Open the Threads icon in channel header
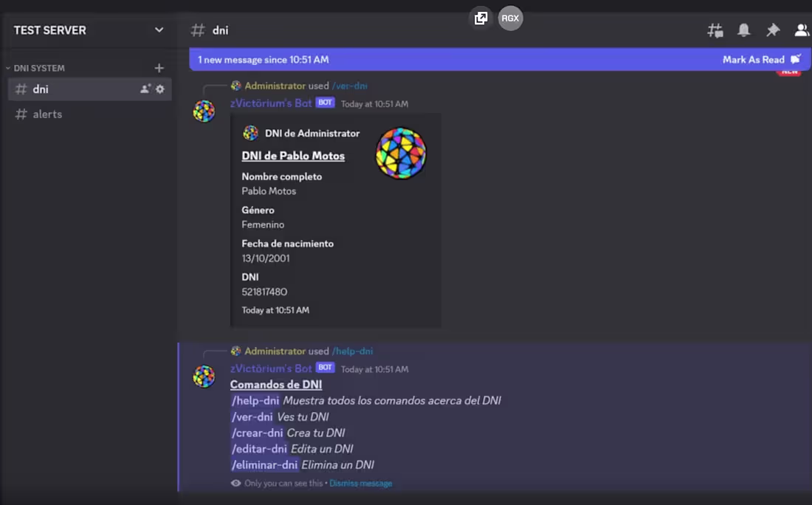812x505 pixels. (714, 30)
